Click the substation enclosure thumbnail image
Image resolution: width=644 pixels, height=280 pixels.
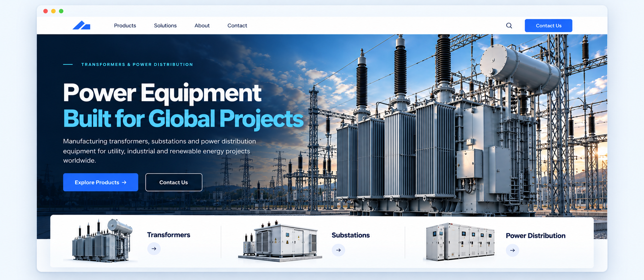(280, 242)
